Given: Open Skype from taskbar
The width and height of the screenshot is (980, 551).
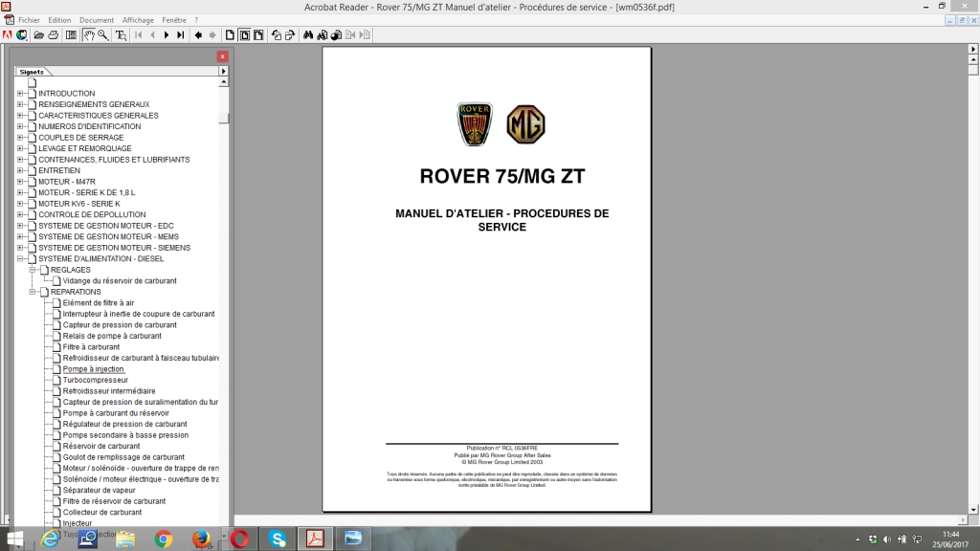Looking at the screenshot, I should pos(278,539).
